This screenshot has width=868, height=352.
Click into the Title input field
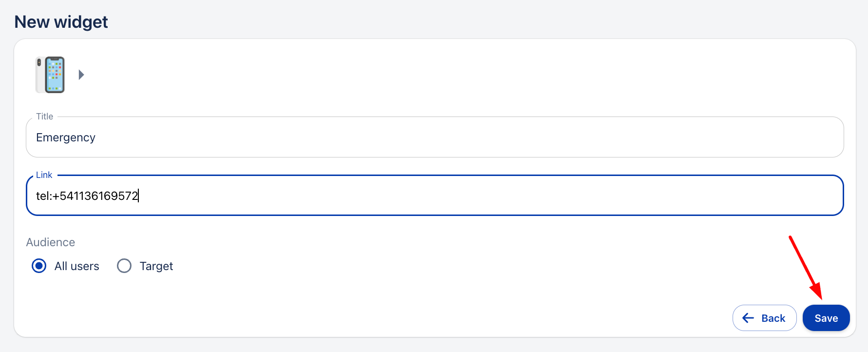point(434,137)
